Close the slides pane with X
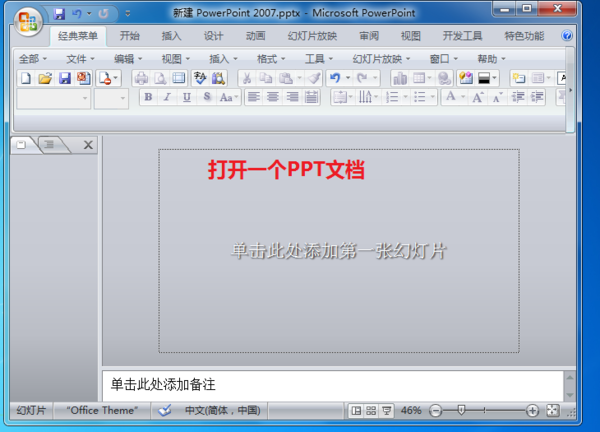 88,145
